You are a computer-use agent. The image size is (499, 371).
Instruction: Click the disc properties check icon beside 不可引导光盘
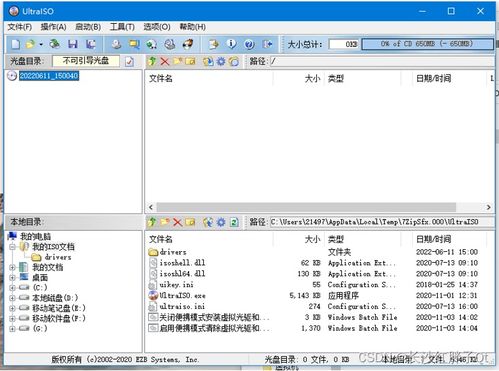(129, 61)
